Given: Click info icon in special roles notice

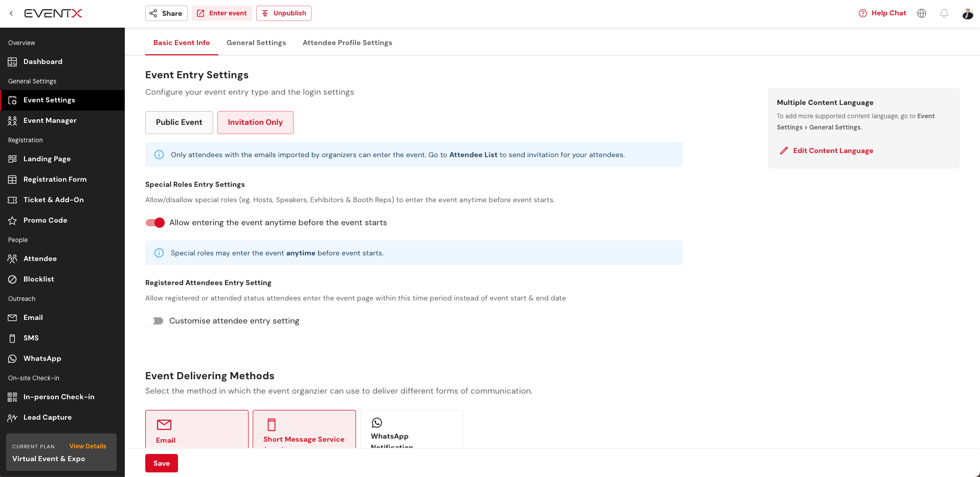Looking at the screenshot, I should point(159,253).
